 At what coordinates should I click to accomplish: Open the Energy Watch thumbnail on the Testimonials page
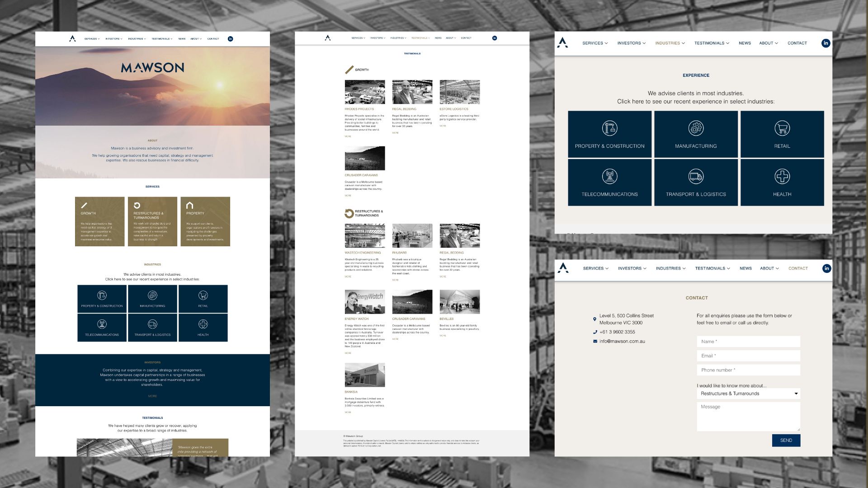click(365, 302)
